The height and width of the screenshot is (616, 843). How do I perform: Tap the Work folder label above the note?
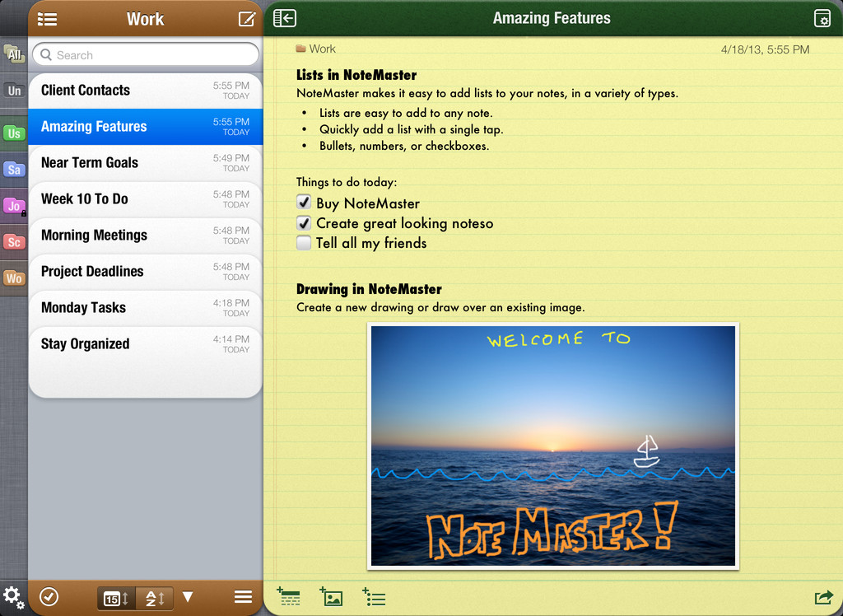tap(315, 49)
